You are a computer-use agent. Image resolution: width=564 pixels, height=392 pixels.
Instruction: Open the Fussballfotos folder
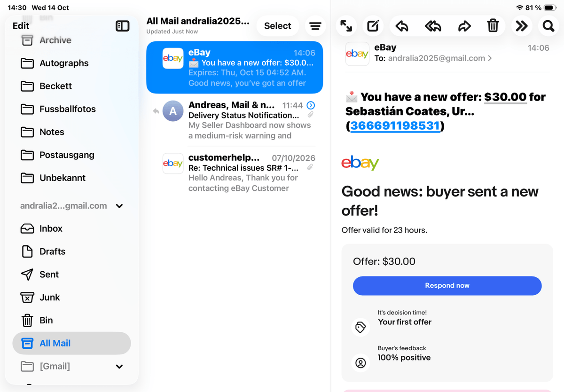[72, 109]
